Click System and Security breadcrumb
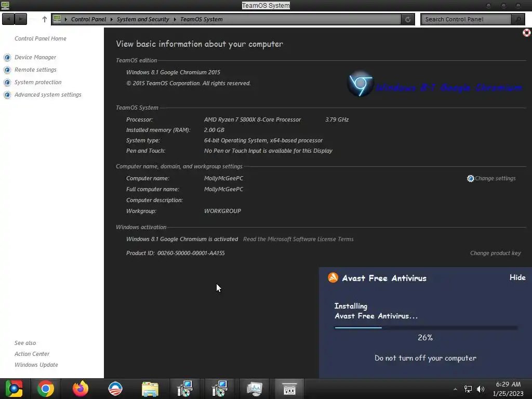The image size is (532, 399). click(x=143, y=19)
